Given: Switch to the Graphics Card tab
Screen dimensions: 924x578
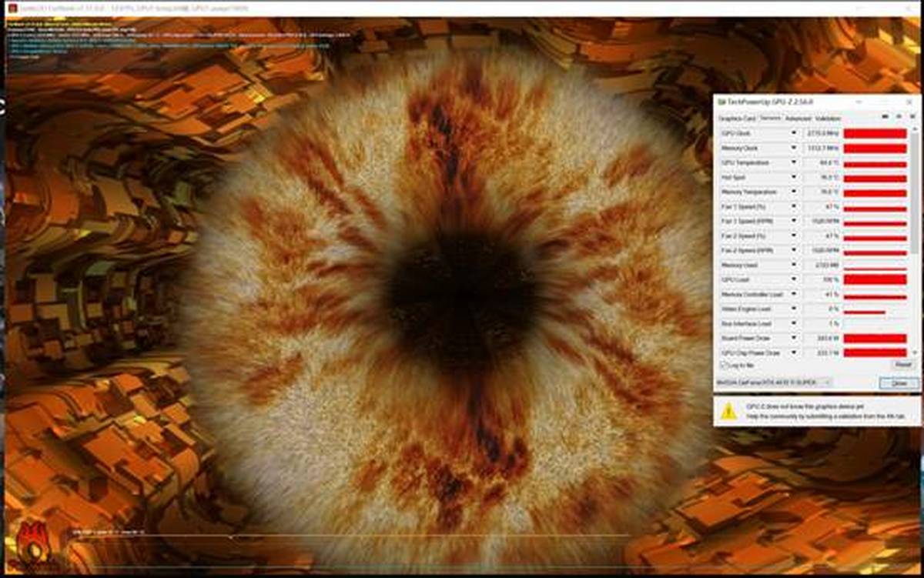Looking at the screenshot, I should (737, 119).
